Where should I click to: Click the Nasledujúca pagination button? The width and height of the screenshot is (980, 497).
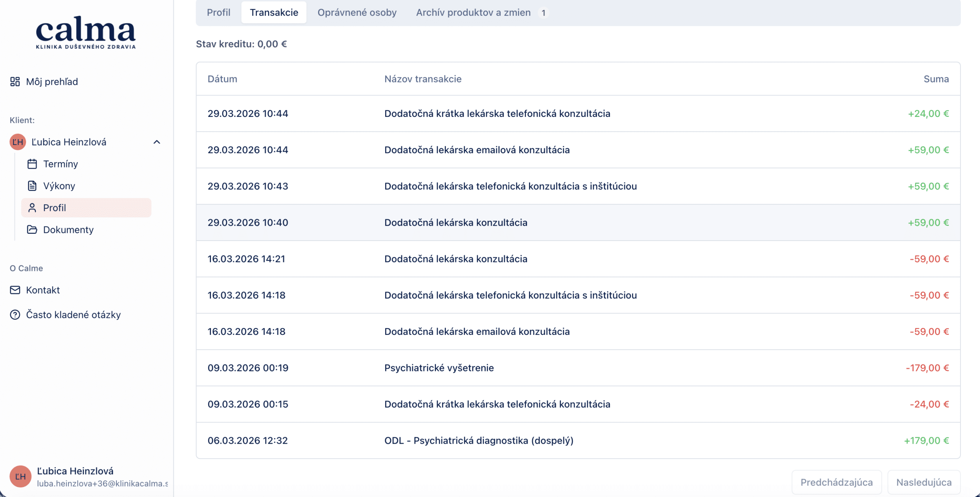923,482
